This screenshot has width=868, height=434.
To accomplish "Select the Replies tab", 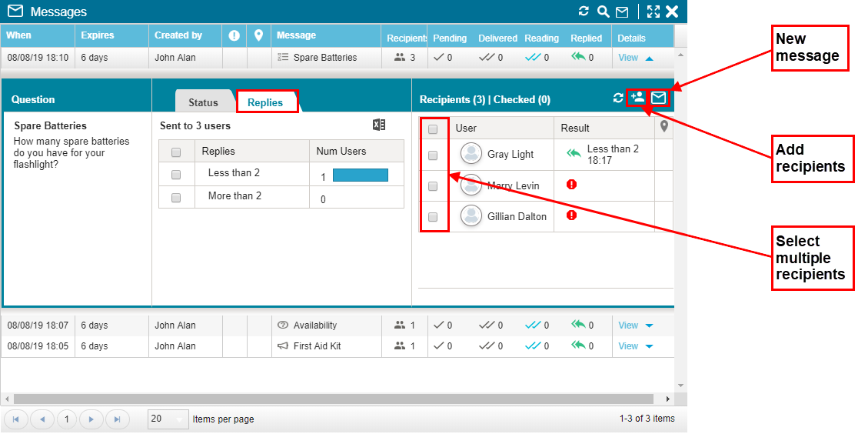I will (265, 102).
